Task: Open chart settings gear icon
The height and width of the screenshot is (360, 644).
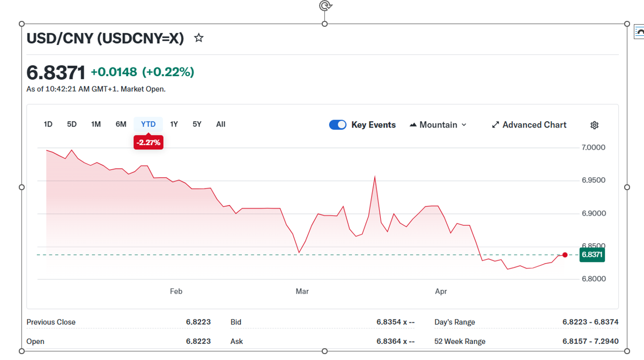Action: [594, 125]
